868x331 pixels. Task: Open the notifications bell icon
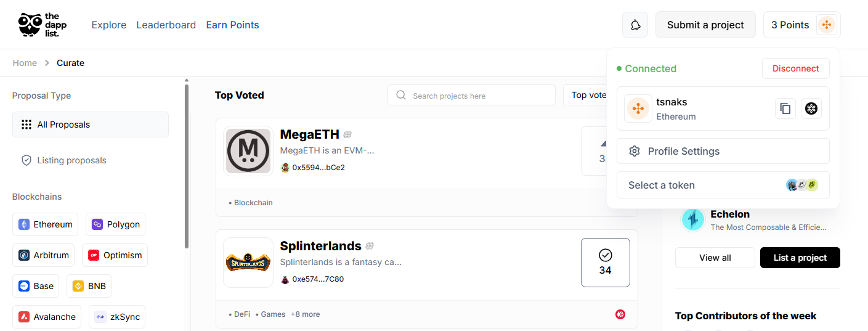pyautogui.click(x=636, y=25)
